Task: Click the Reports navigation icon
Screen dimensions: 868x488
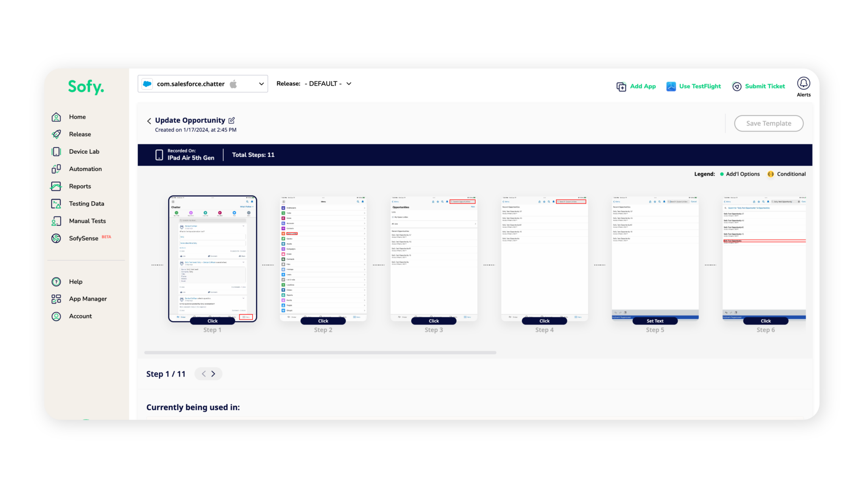Action: pyautogui.click(x=56, y=186)
